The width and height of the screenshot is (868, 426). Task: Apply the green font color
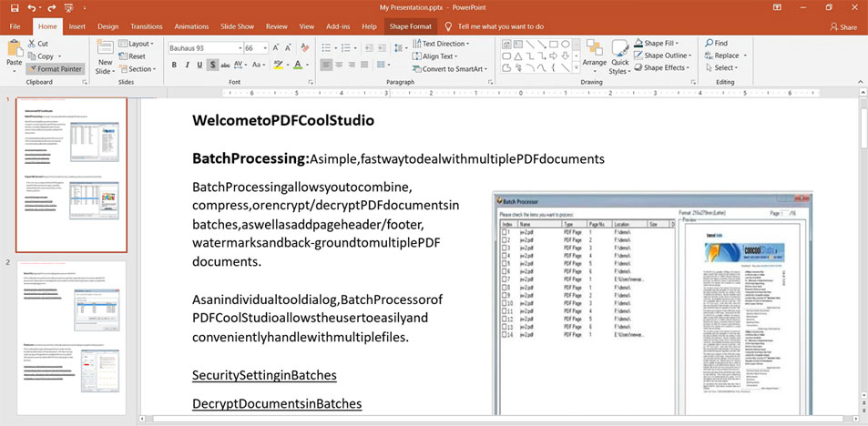297,65
